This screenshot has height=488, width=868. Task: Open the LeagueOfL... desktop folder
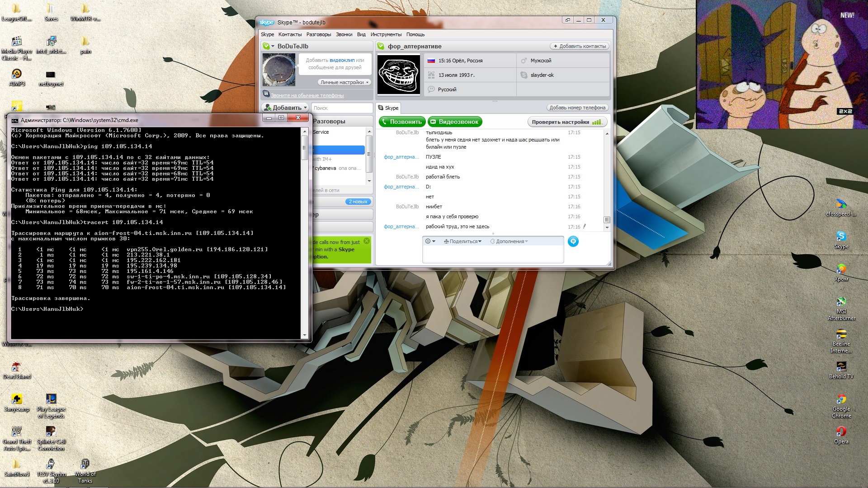[16, 12]
